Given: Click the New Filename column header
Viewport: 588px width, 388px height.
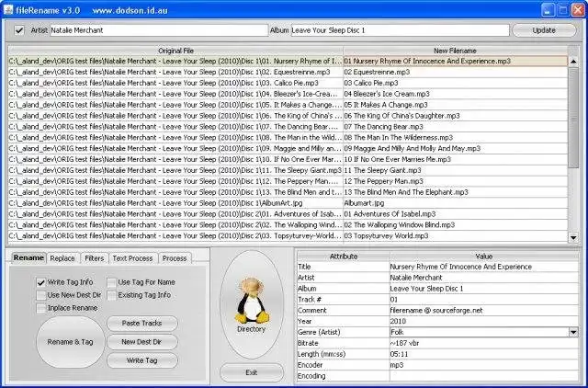Looking at the screenshot, I should (x=456, y=51).
